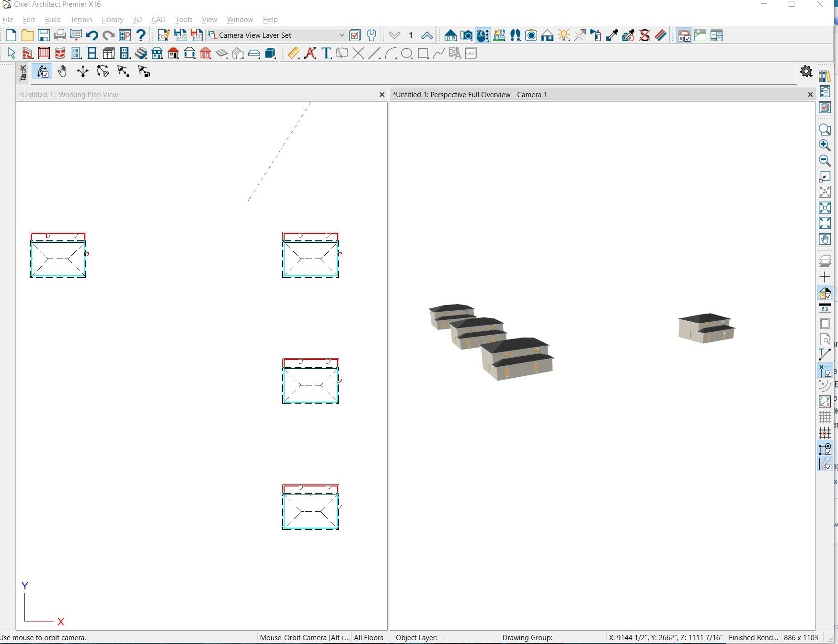Toggle Object Snaps in the right toolbar
The image size is (838, 644).
coord(825,449)
